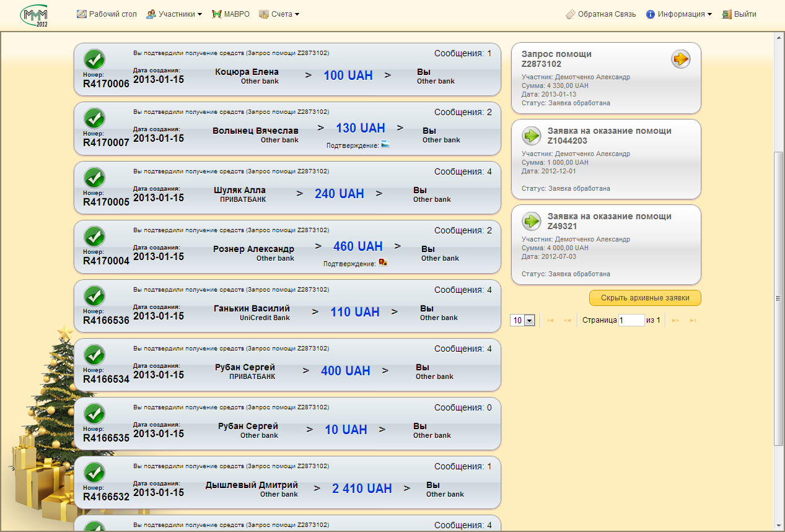Expand the Информация dropdown menu

coord(678,14)
